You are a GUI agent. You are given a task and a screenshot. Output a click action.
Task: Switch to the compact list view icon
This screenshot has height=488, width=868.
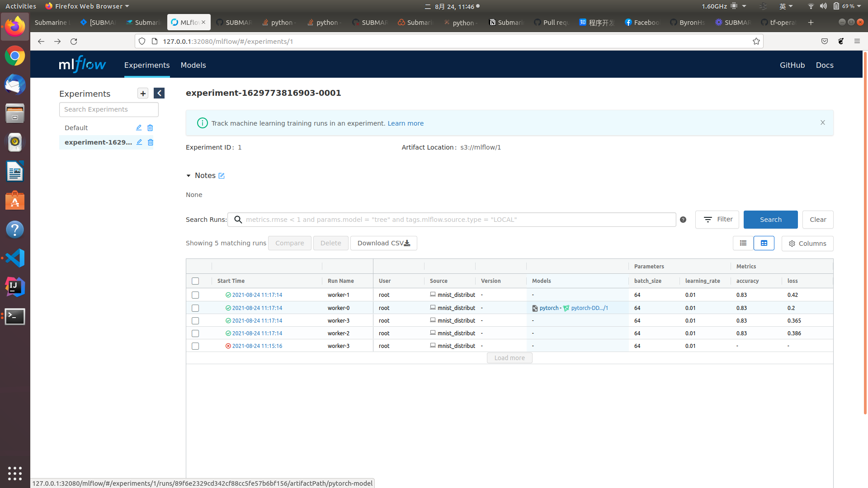743,243
